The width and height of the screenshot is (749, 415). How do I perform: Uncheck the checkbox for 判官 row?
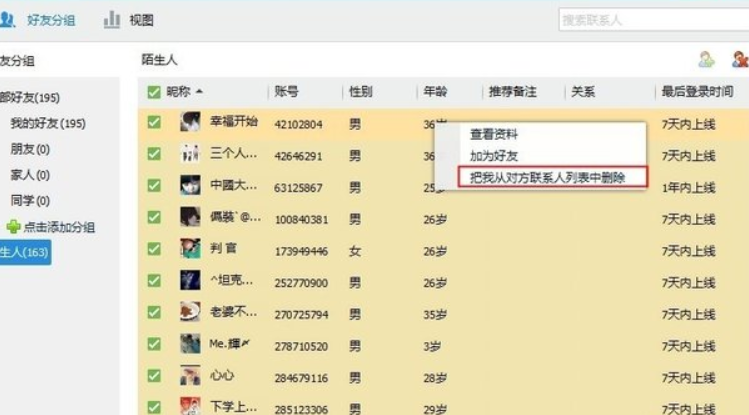[154, 249]
